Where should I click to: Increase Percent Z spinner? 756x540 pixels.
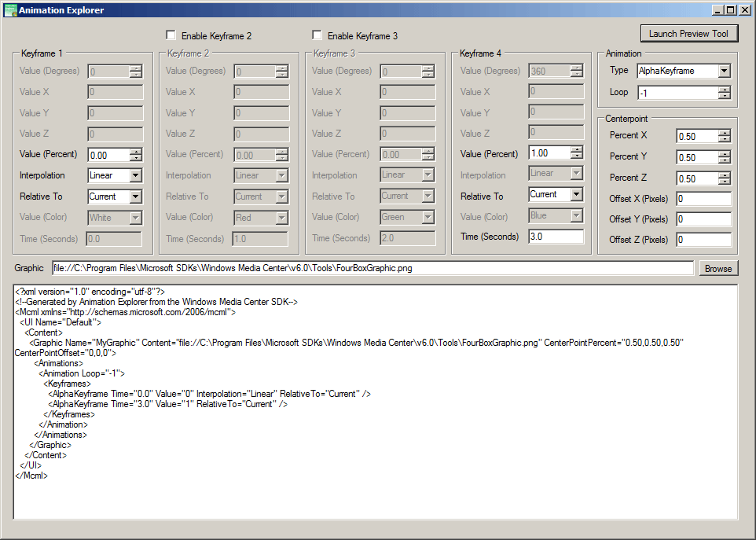click(725, 176)
